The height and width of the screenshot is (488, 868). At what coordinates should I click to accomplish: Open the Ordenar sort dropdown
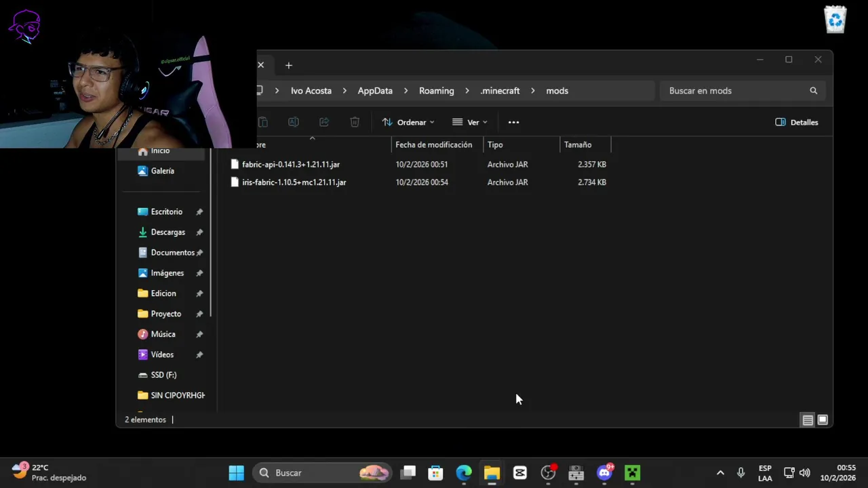[408, 122]
